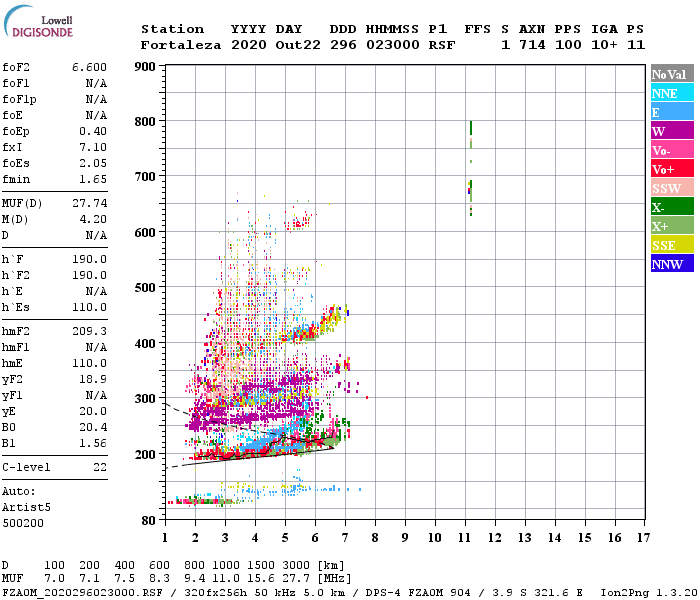Click the 17 MHz frequency axis label
Viewport: 700px width, 600px height.
pos(644,538)
